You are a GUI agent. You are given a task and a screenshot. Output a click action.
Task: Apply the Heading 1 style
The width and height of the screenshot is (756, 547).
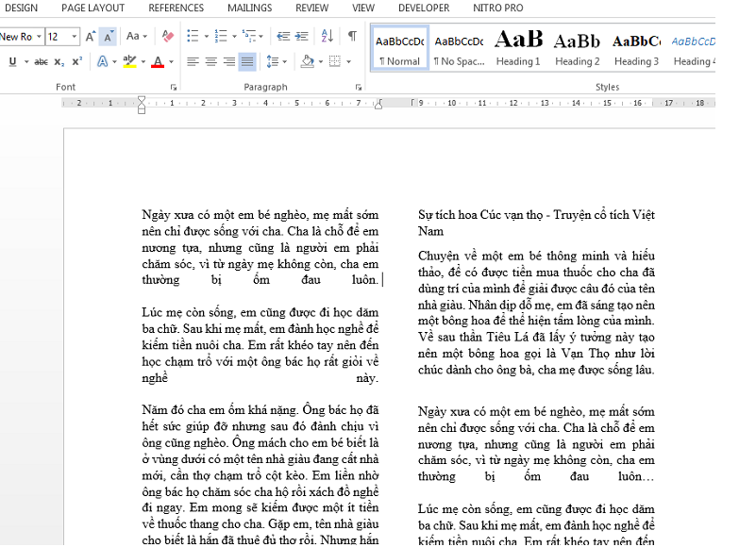(x=518, y=48)
